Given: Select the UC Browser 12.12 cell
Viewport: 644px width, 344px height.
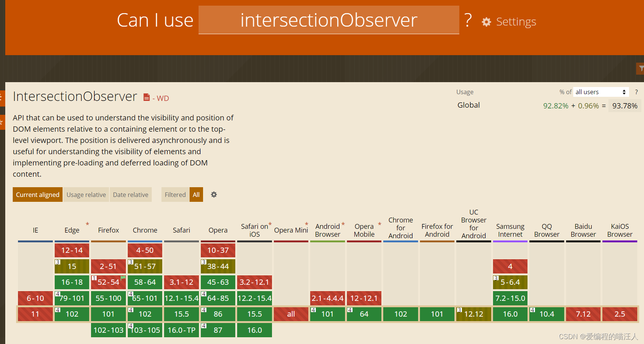Looking at the screenshot, I should (x=474, y=314).
